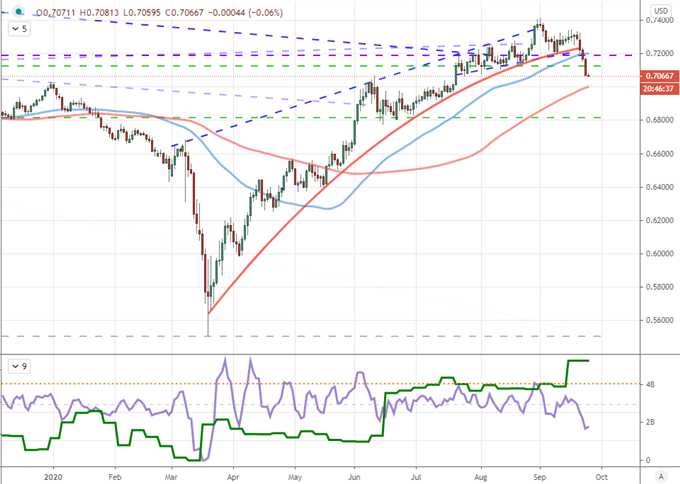This screenshot has width=680, height=484.
Task: Expand the collapsed 9 indicators legend in lower pane
Action: (20, 366)
